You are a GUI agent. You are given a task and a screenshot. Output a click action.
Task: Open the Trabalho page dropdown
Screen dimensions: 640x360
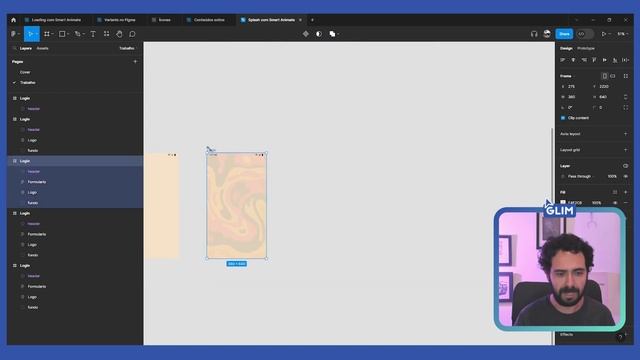point(127,48)
